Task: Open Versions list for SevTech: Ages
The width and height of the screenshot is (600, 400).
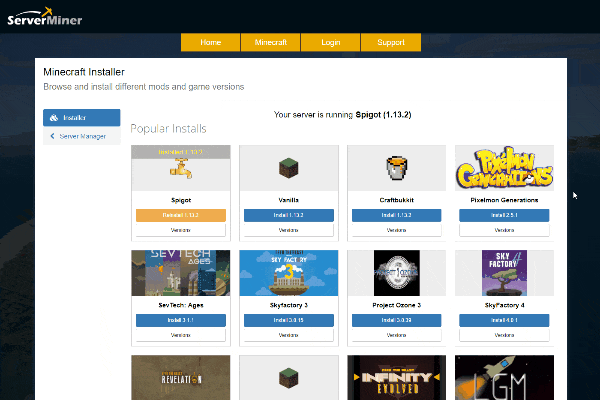Action: coord(181,335)
